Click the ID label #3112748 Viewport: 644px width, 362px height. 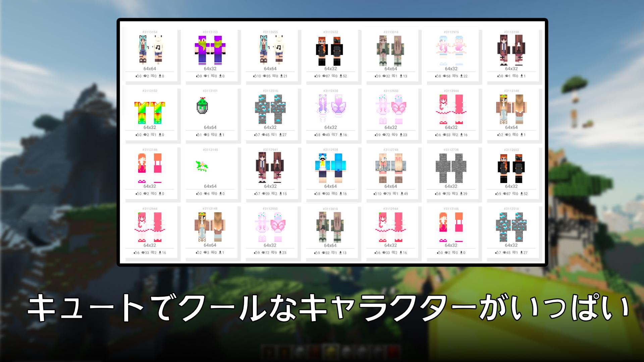click(x=391, y=150)
